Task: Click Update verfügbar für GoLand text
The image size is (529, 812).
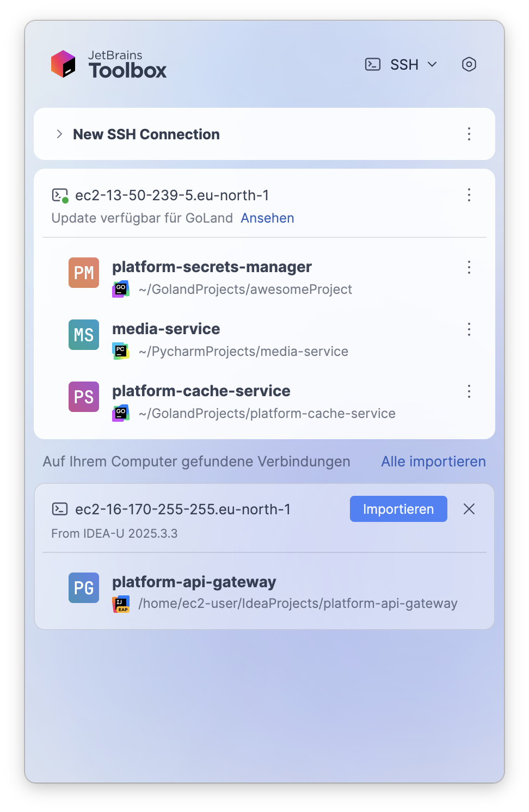Action: (x=142, y=218)
